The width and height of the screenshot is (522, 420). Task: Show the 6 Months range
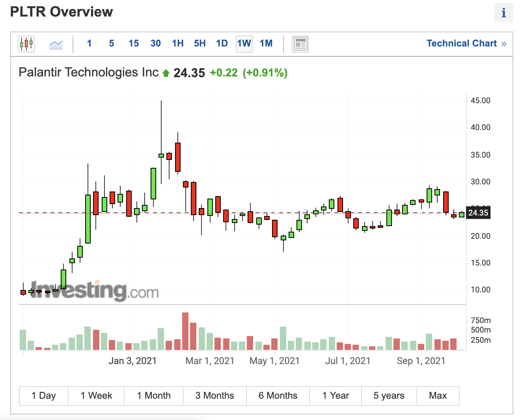click(278, 396)
